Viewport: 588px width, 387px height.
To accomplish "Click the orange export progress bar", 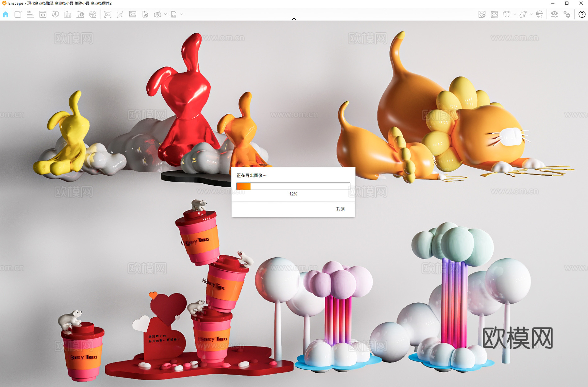I will point(293,186).
